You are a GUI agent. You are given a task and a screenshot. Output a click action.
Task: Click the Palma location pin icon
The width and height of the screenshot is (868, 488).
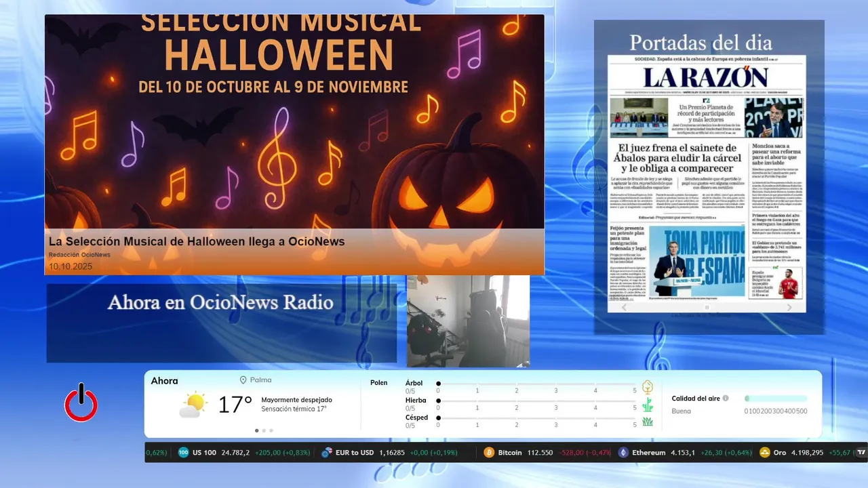243,380
